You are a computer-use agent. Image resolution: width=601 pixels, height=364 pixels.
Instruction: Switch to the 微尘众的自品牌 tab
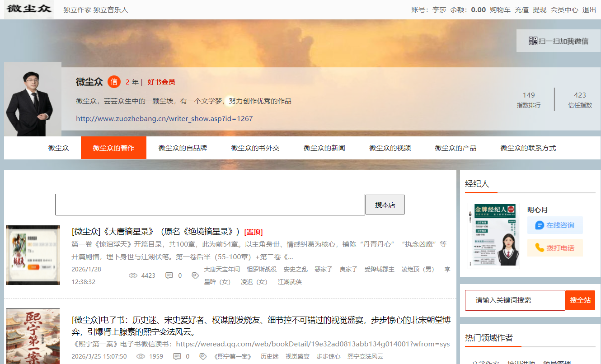pyautogui.click(x=183, y=148)
